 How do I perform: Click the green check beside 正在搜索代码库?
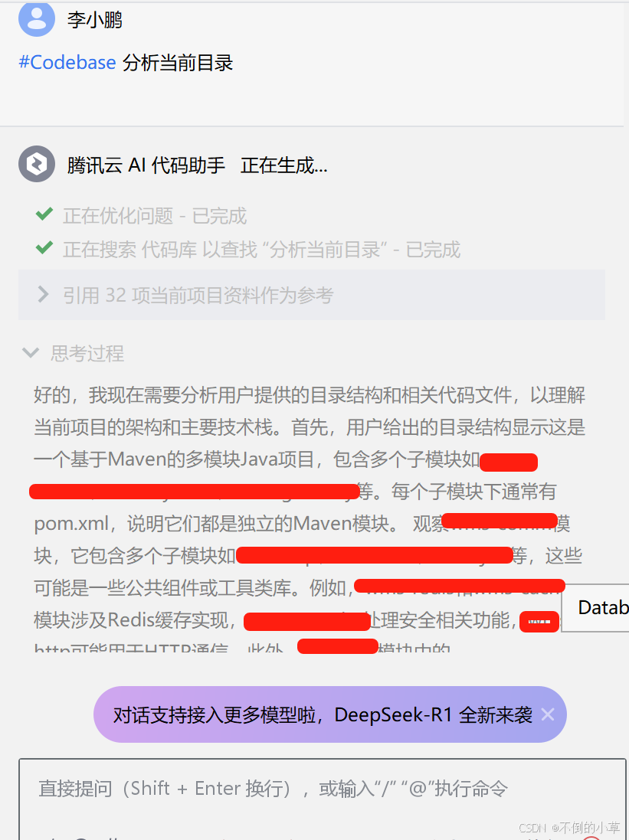[x=44, y=248]
